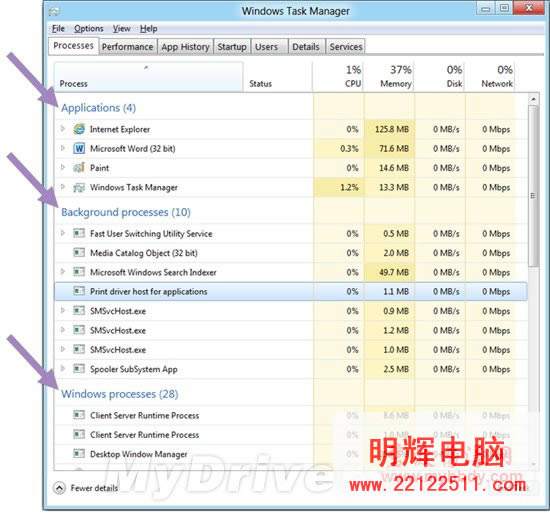
Task: Sort by the Status column header
Action: pos(278,77)
